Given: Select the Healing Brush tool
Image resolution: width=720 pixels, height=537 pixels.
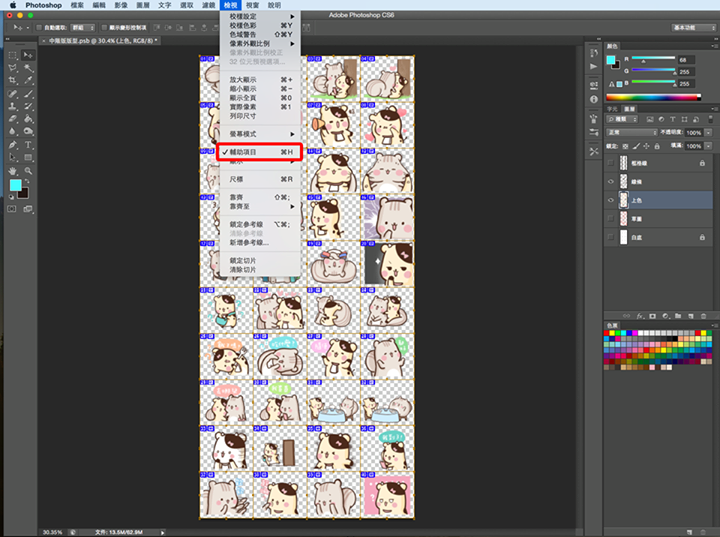Looking at the screenshot, I should (x=12, y=94).
